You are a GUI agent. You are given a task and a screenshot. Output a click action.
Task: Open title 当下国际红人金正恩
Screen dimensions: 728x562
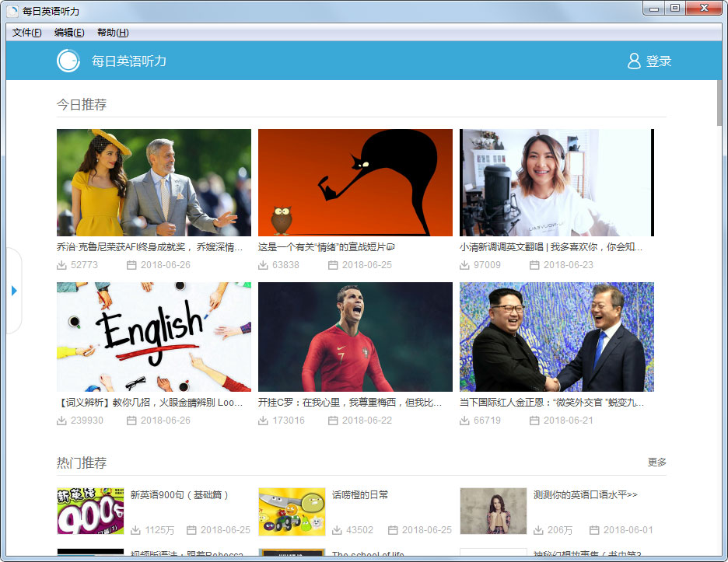tap(551, 403)
